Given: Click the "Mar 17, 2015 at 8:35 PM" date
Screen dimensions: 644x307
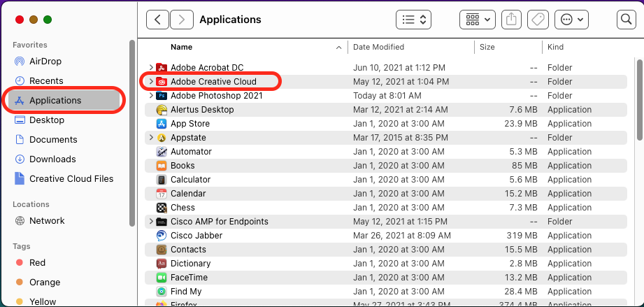Looking at the screenshot, I should pos(401,138).
